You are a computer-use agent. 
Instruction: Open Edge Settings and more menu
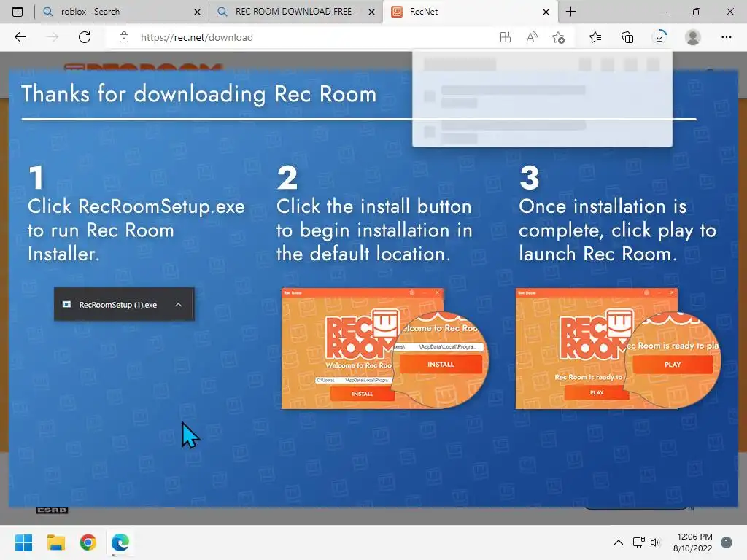(726, 37)
